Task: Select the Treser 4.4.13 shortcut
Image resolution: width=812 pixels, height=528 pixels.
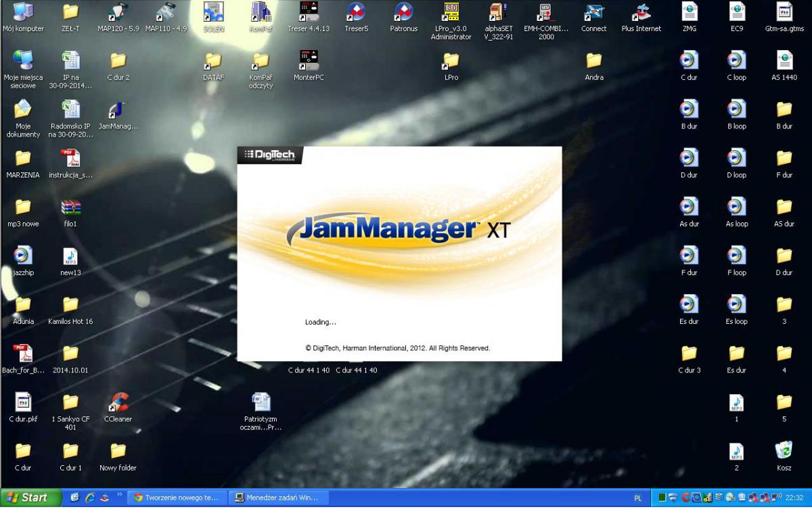Action: [308, 18]
